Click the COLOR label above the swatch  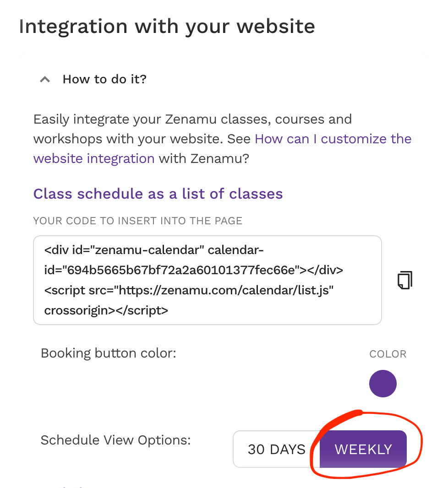click(388, 354)
